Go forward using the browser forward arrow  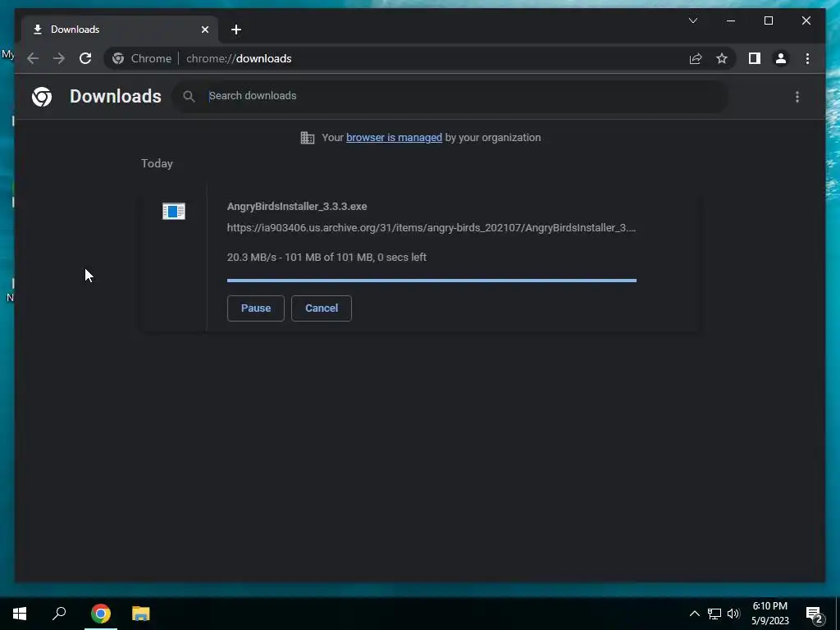[x=59, y=58]
